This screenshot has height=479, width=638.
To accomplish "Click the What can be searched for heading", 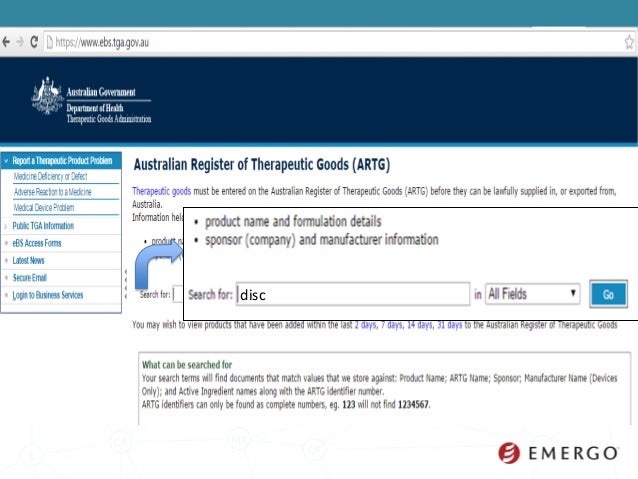I will click(x=187, y=365).
